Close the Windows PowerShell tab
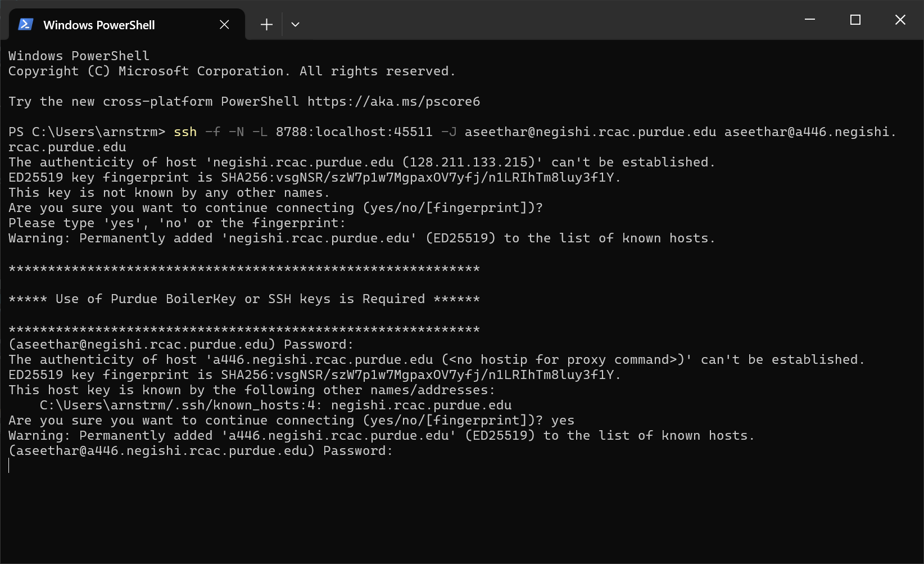The height and width of the screenshot is (564, 924). click(x=224, y=24)
